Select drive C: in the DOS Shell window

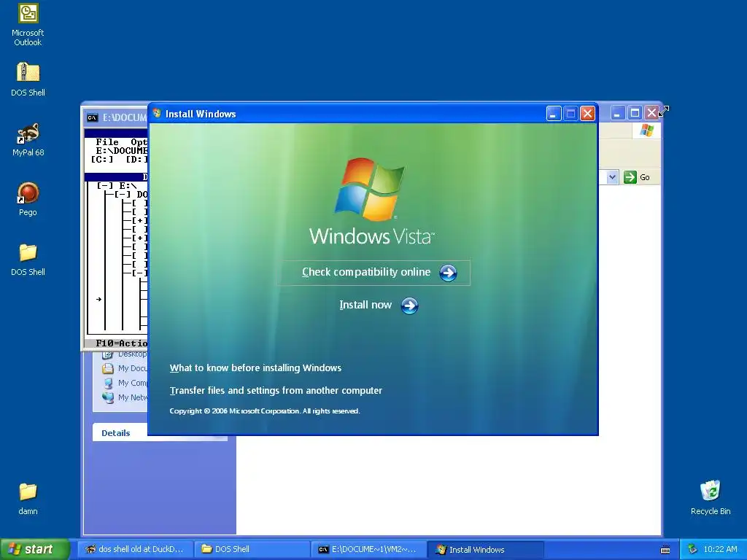102,160
